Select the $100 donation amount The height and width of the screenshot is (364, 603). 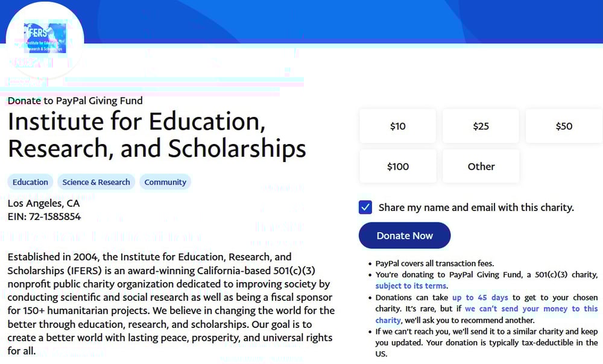(x=397, y=166)
